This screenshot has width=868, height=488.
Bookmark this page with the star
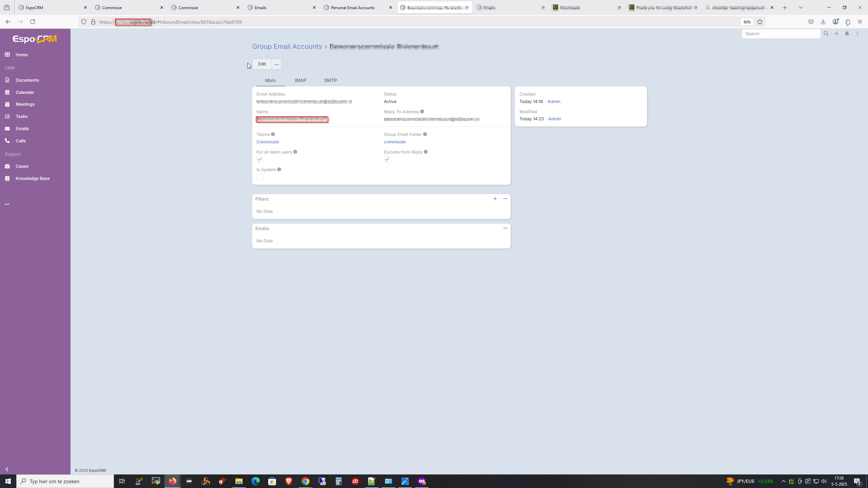point(760,22)
